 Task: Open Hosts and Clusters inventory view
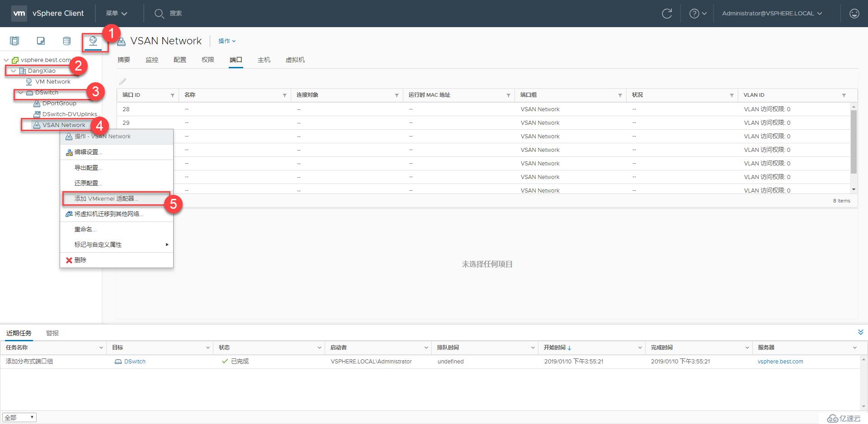[14, 41]
